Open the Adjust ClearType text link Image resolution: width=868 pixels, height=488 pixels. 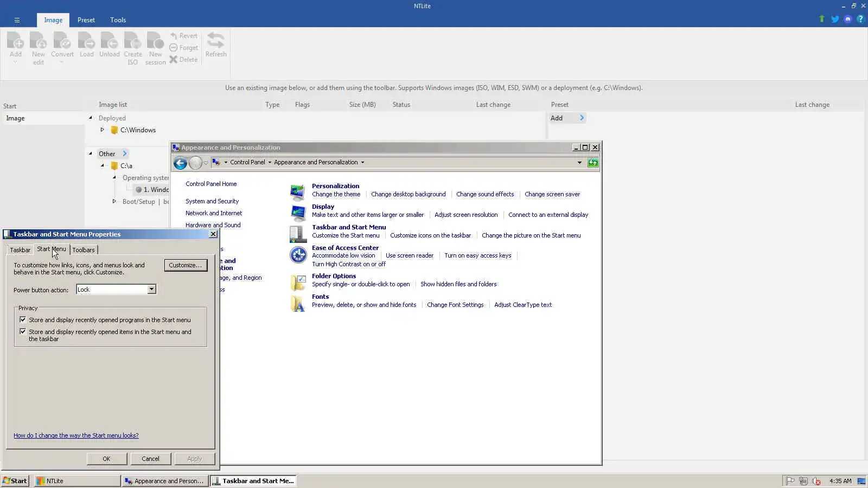click(x=523, y=305)
